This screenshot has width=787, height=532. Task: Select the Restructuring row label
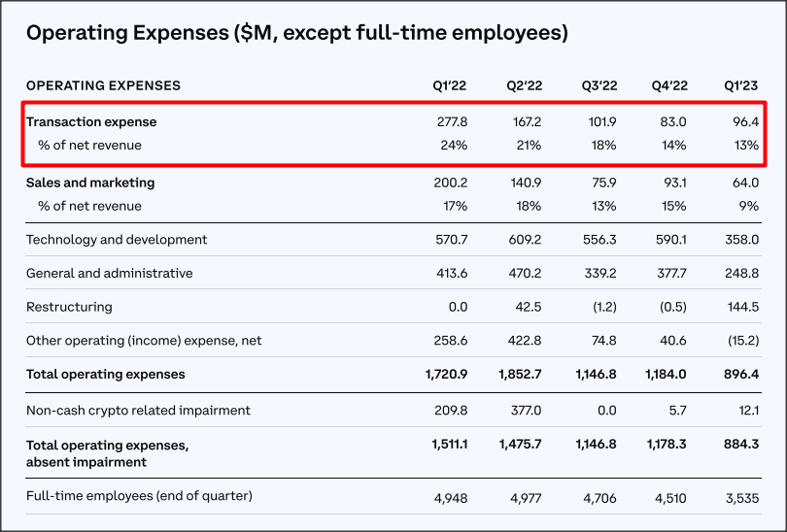pyautogui.click(x=69, y=307)
